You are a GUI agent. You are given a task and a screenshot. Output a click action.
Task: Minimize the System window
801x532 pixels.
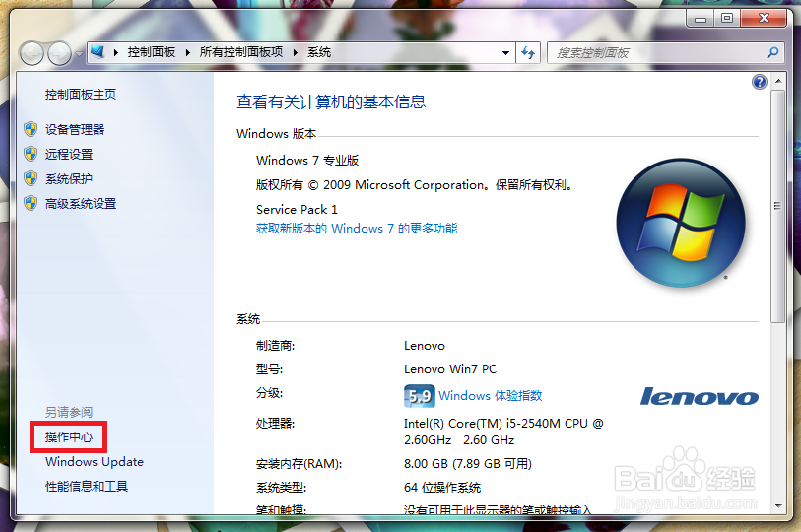700,19
